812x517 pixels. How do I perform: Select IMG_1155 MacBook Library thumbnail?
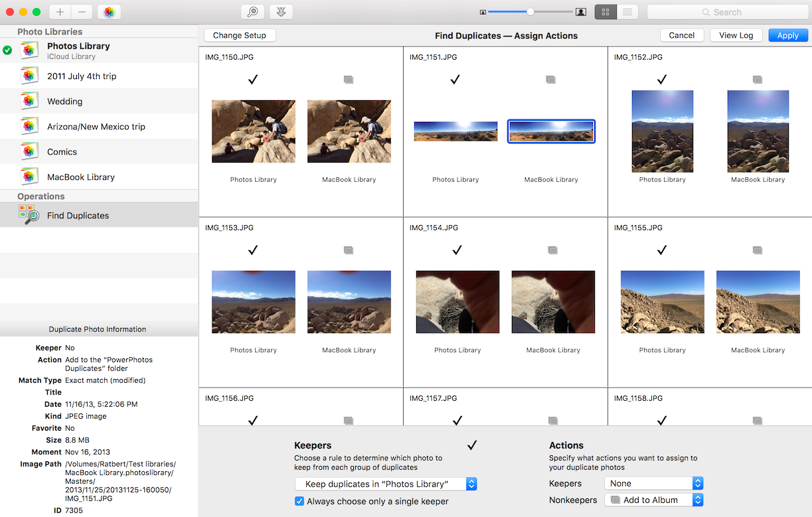coord(758,302)
